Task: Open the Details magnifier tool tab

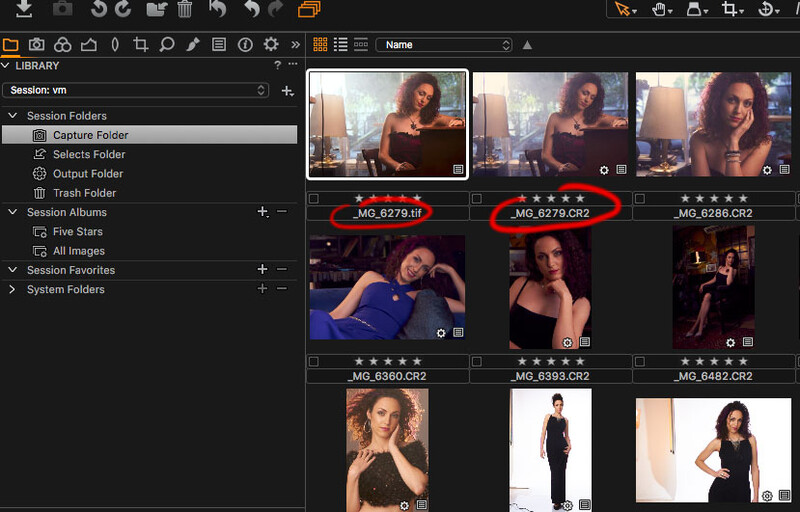Action: tap(167, 45)
